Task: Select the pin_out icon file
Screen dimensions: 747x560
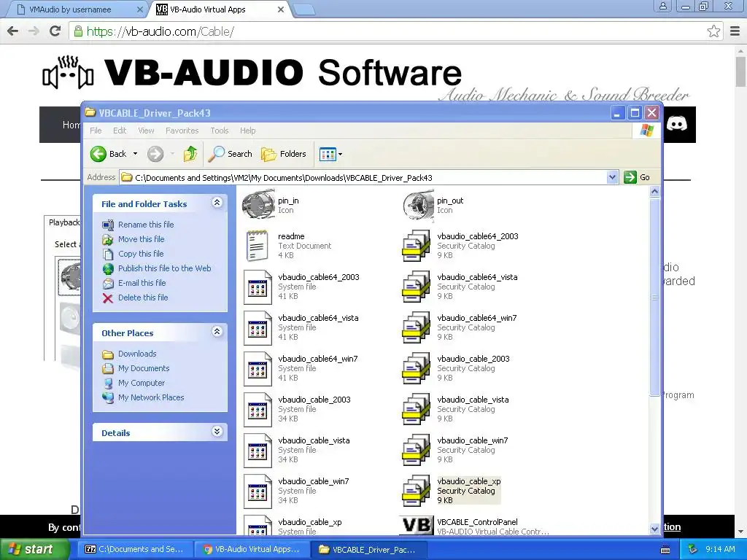Action: [418, 205]
